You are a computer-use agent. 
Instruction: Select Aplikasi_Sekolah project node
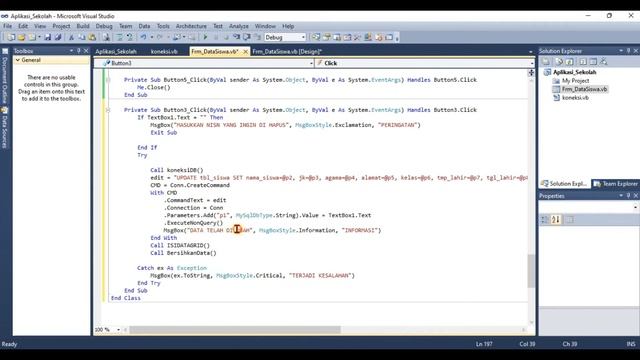point(574,72)
